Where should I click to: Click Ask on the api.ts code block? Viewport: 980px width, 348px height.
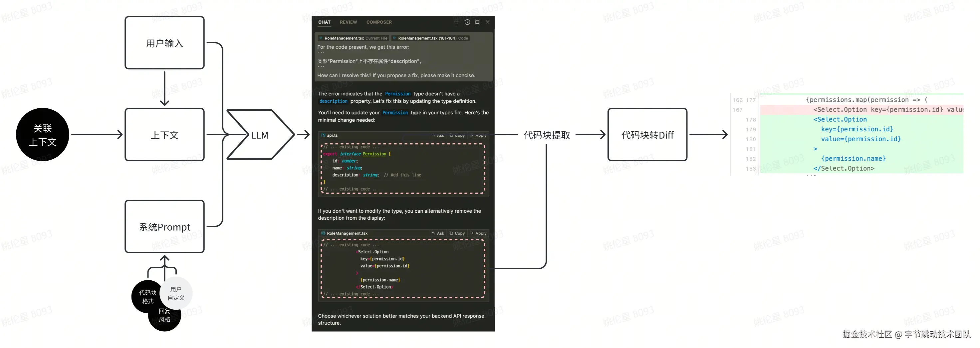coord(438,135)
